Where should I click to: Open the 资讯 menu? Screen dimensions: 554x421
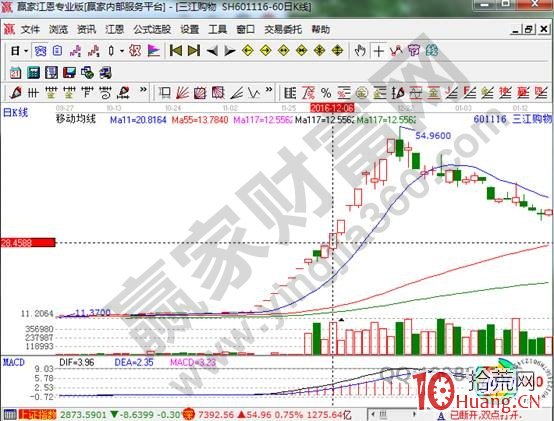coord(87,30)
